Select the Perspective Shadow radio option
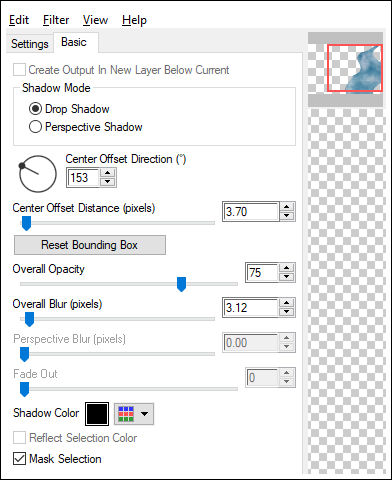This screenshot has width=392, height=480. point(35,127)
